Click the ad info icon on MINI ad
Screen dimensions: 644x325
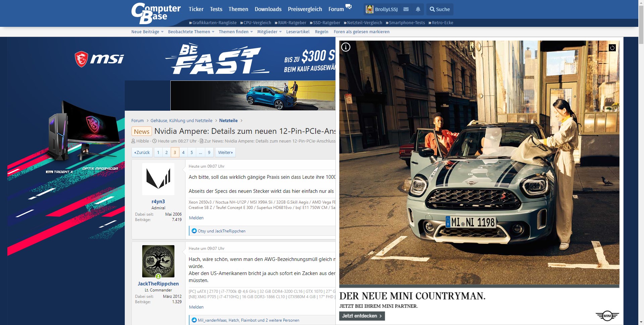[x=345, y=47]
